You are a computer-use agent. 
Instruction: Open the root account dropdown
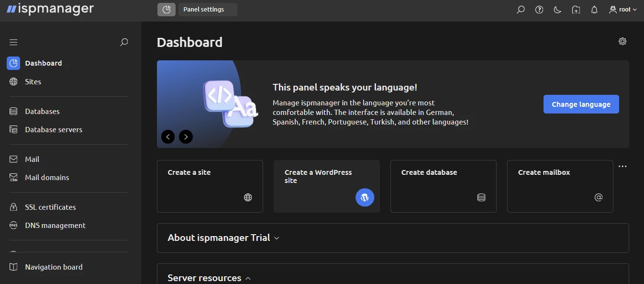point(622,9)
